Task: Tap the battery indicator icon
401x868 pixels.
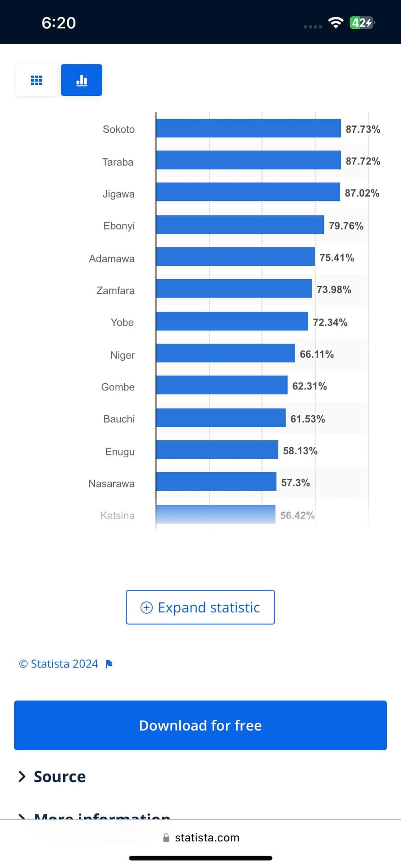Action: 362,22
